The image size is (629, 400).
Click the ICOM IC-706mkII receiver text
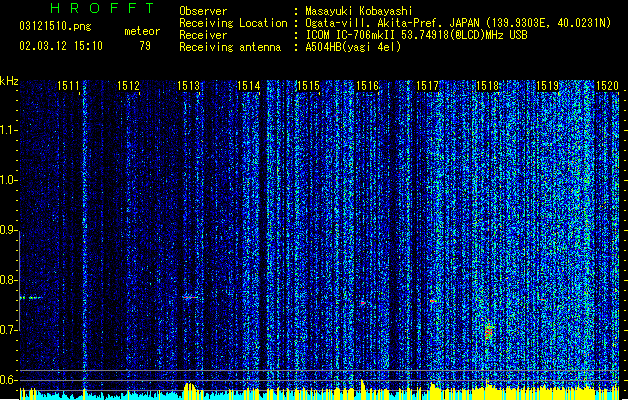(x=416, y=35)
